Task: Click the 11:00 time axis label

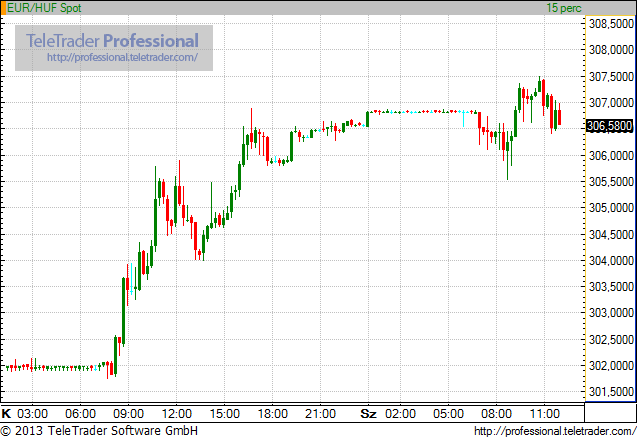Action: pos(545,414)
